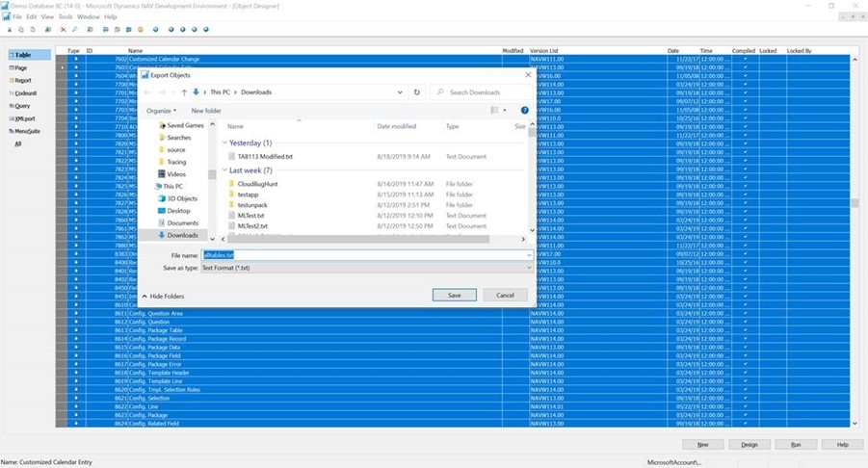This screenshot has height=468, width=868.
Task: Open the Window menu
Action: [89, 17]
